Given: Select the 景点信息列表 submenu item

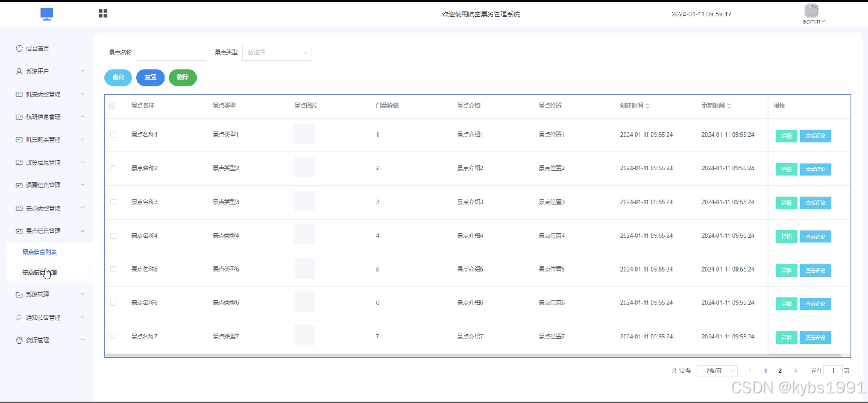Looking at the screenshot, I should pyautogui.click(x=39, y=252).
